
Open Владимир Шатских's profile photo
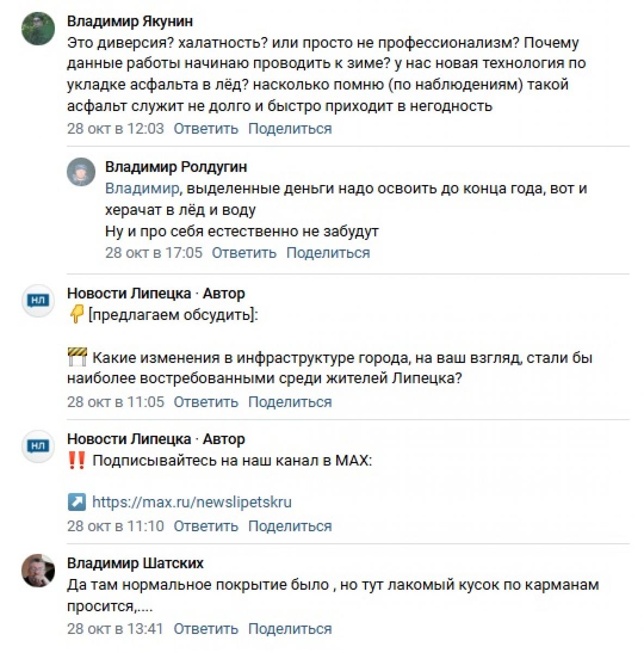(x=38, y=571)
